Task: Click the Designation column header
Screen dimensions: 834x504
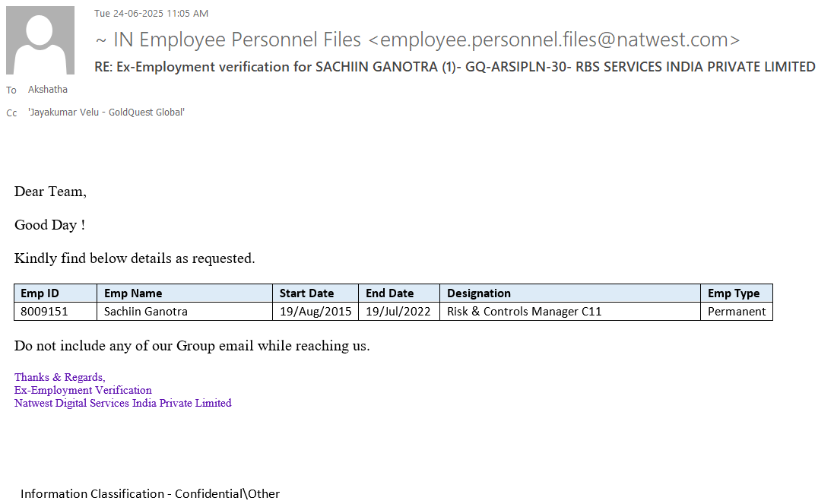Action: (479, 293)
